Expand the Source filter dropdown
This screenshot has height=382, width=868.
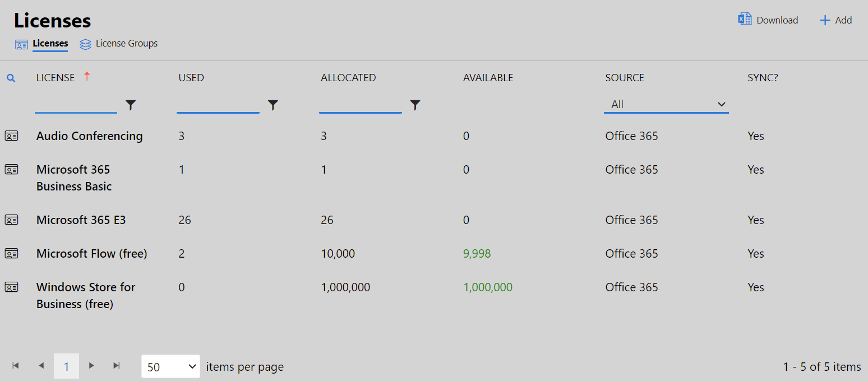(x=666, y=104)
